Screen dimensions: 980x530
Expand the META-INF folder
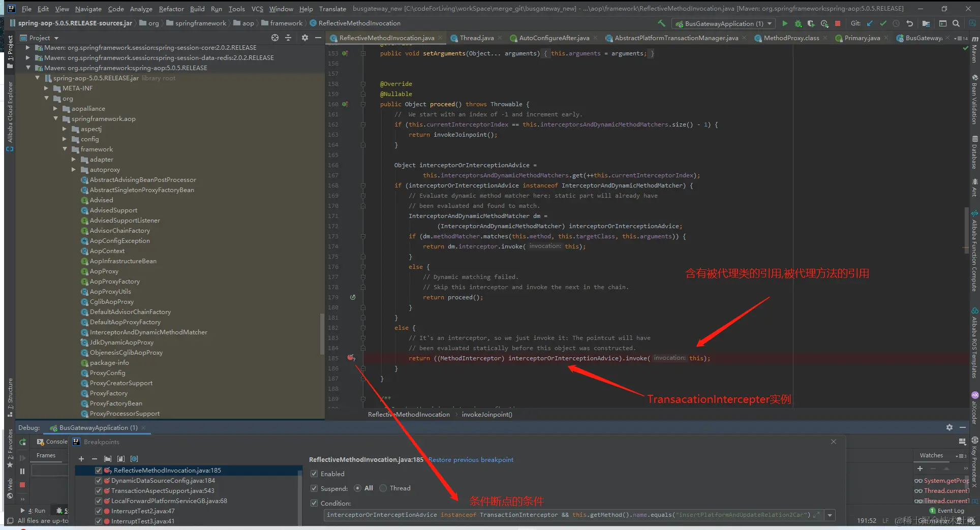(46, 88)
